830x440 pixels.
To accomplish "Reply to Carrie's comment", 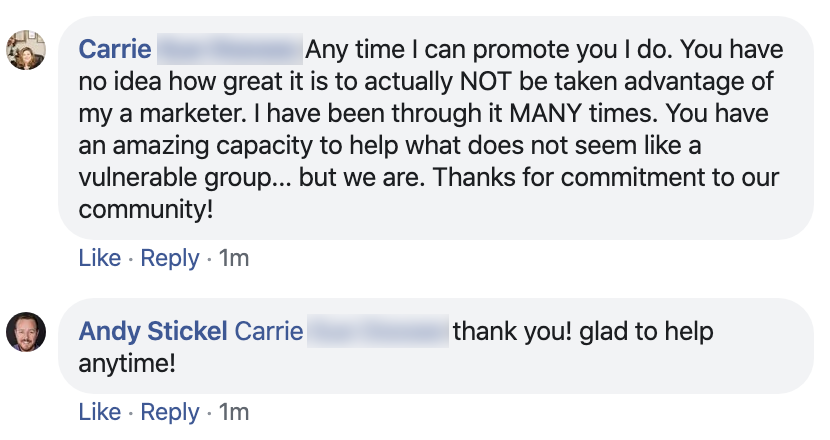I will [170, 258].
